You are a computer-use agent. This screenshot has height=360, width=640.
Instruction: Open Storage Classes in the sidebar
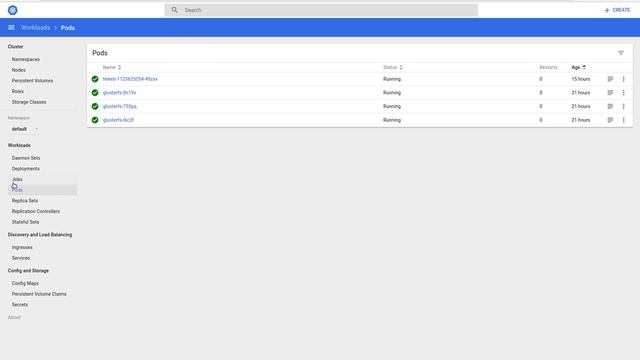tap(29, 102)
